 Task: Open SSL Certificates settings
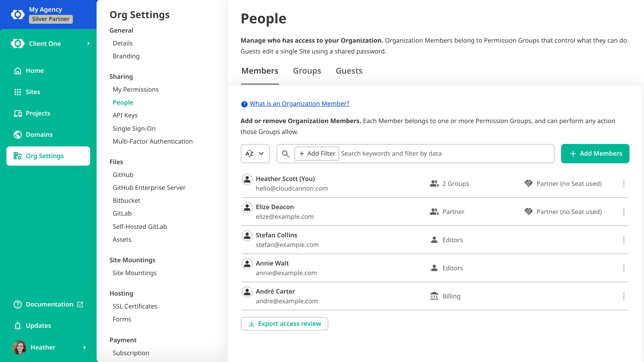135,306
